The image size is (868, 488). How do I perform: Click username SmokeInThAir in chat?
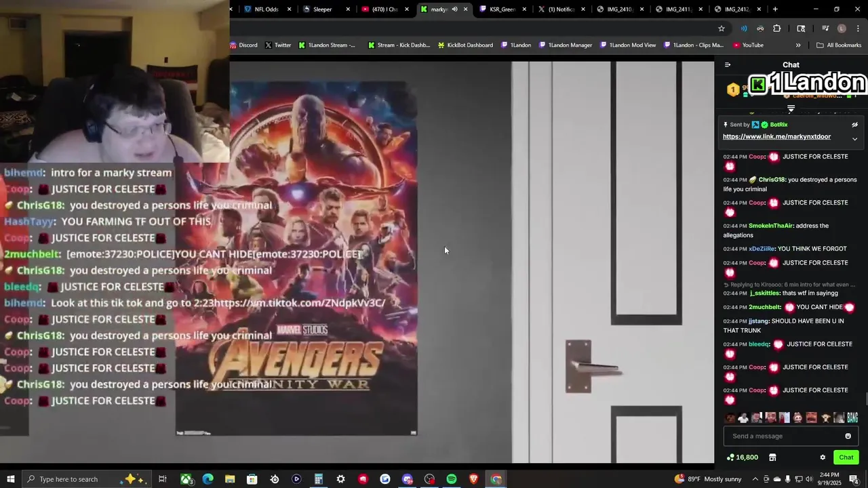point(771,226)
